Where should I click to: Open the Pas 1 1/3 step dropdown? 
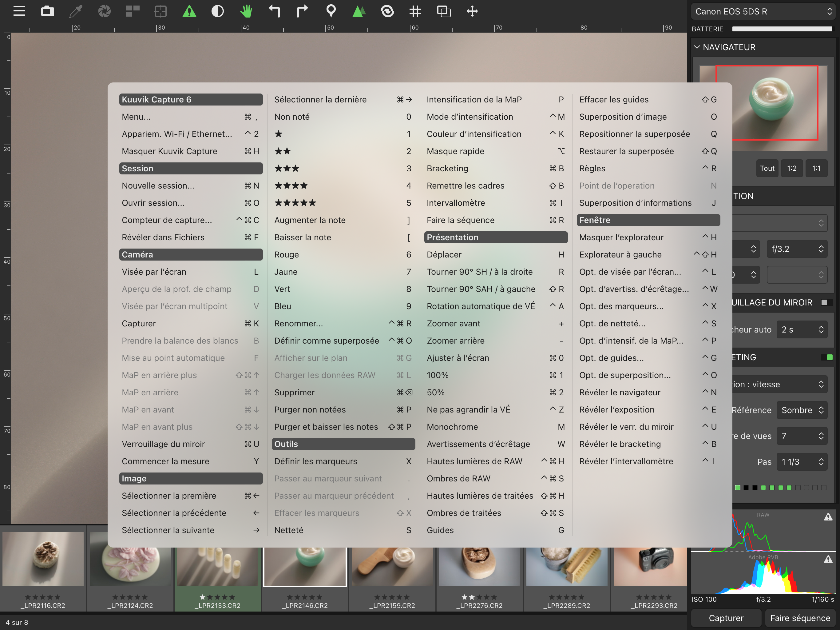pyautogui.click(x=802, y=462)
